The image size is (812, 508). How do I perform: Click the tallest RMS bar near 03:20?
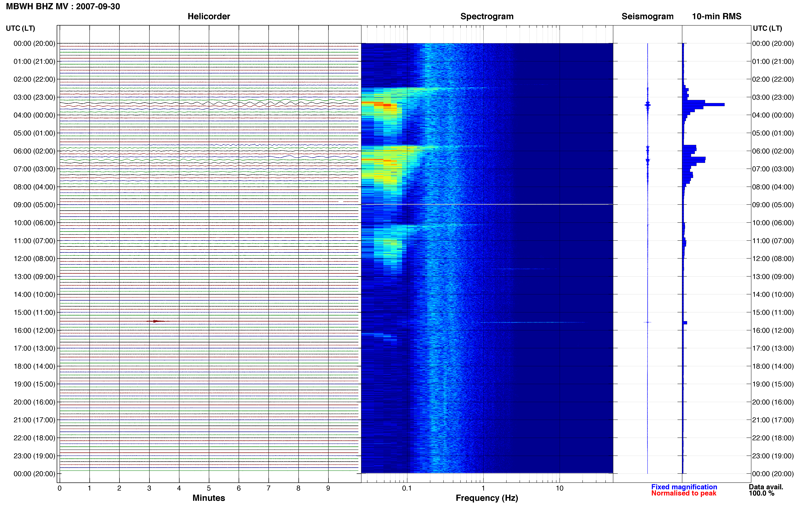[703, 105]
